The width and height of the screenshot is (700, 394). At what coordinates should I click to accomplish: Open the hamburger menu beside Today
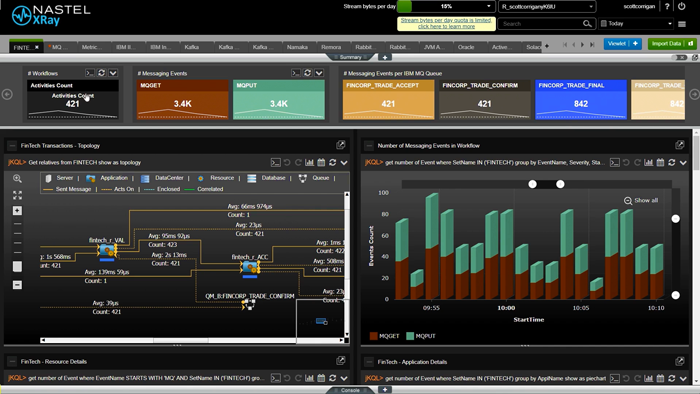pos(682,24)
